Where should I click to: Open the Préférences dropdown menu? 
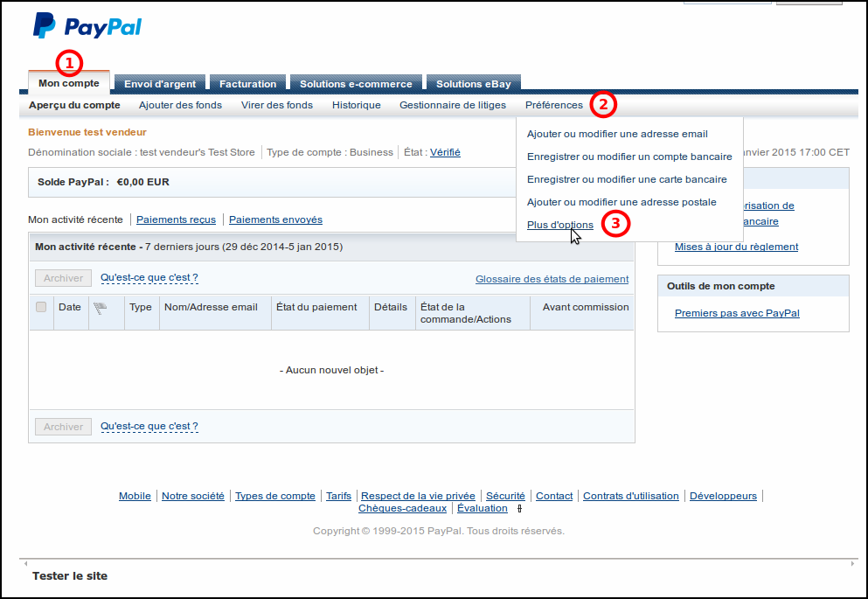[x=554, y=105]
